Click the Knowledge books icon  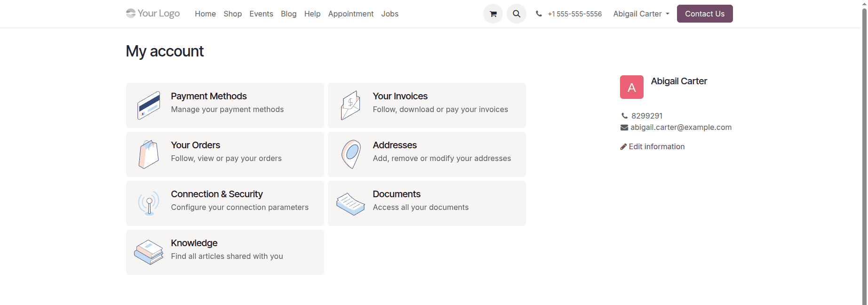pos(149,252)
